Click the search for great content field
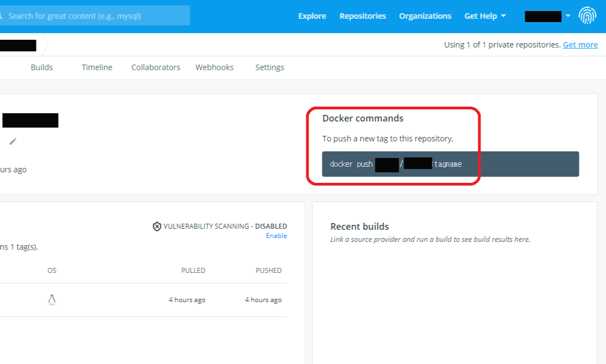The height and width of the screenshot is (364, 606). pyautogui.click(x=95, y=16)
